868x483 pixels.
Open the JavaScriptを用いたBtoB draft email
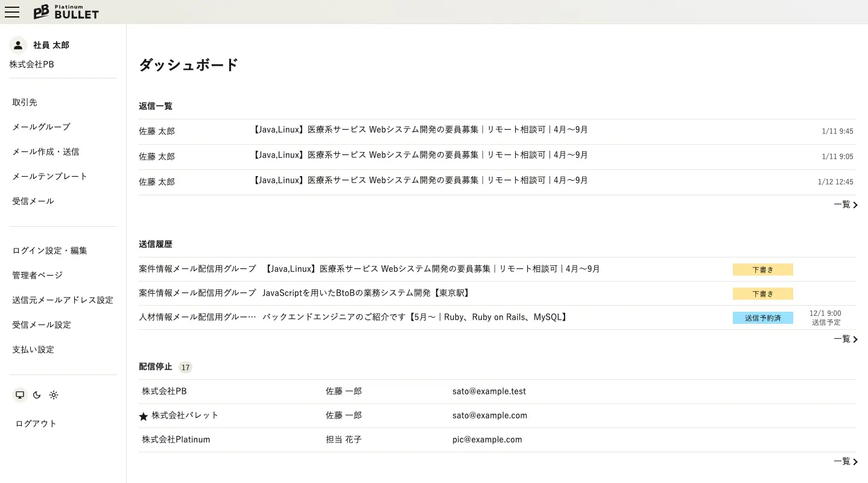point(498,294)
